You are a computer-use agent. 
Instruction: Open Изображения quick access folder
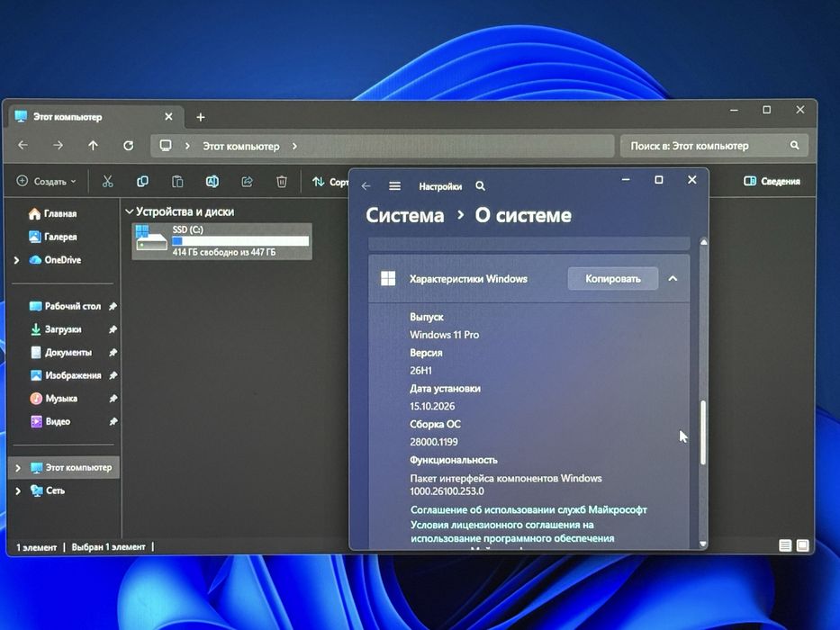click(x=66, y=375)
